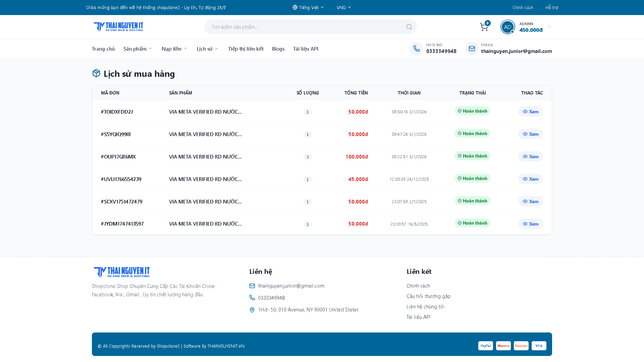View order #OUP17GR6MX with Xem button

pos(530,157)
